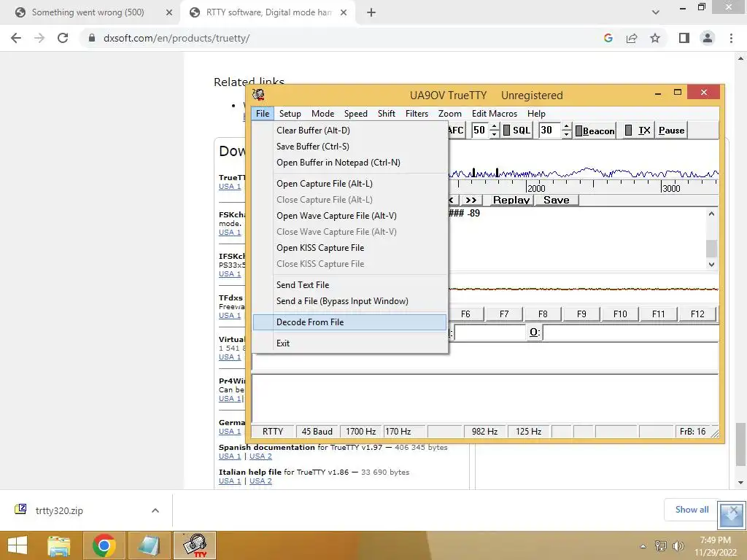
Task: Choose Open KISS Capture File
Action: [x=349, y=248]
